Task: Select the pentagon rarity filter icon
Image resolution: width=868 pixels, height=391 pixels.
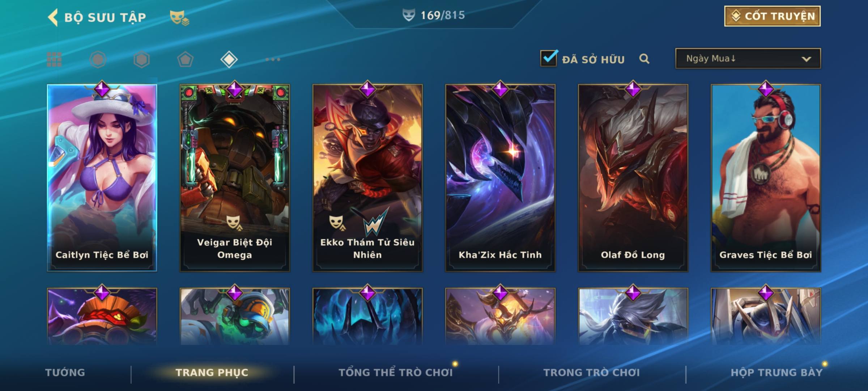Action: coord(185,59)
